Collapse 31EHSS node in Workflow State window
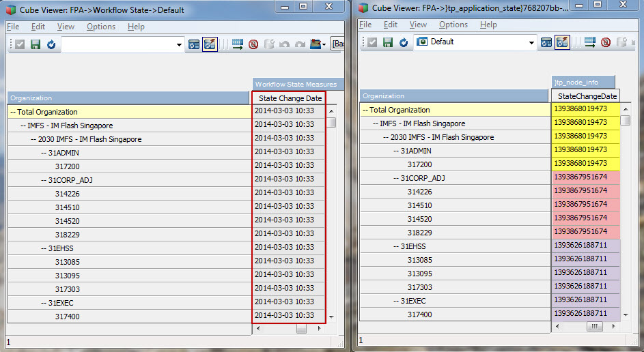644x352 pixels. coord(44,248)
